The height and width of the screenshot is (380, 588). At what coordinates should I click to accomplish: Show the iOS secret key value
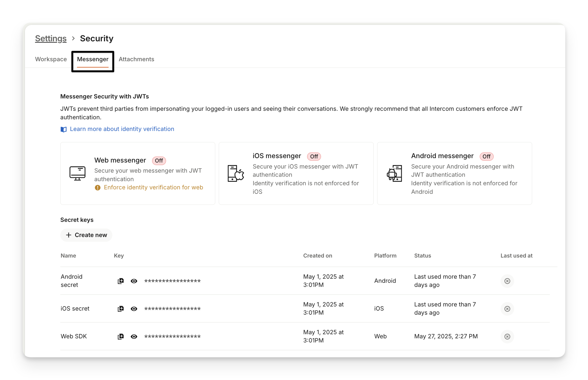click(x=134, y=309)
